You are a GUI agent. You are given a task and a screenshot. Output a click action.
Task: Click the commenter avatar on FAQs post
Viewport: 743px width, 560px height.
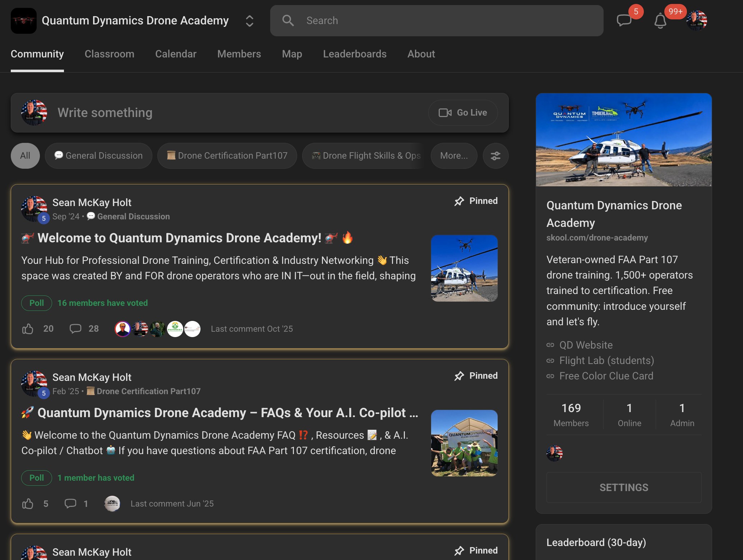(112, 504)
